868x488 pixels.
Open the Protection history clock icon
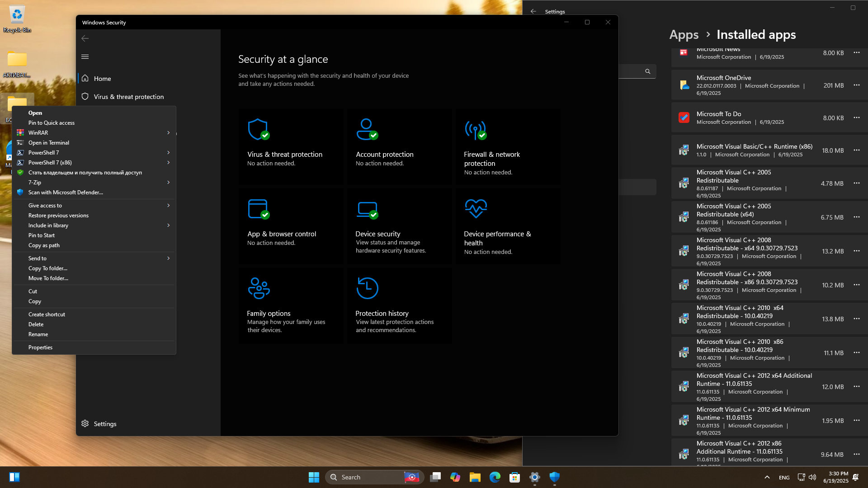(367, 288)
